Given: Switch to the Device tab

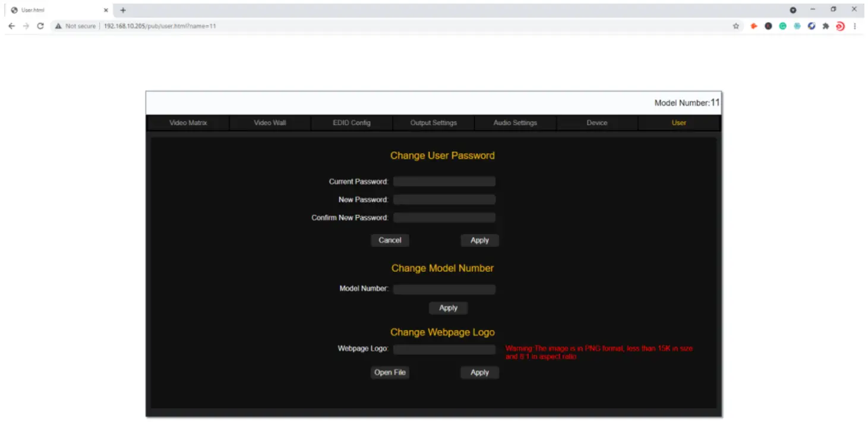Looking at the screenshot, I should click(597, 123).
